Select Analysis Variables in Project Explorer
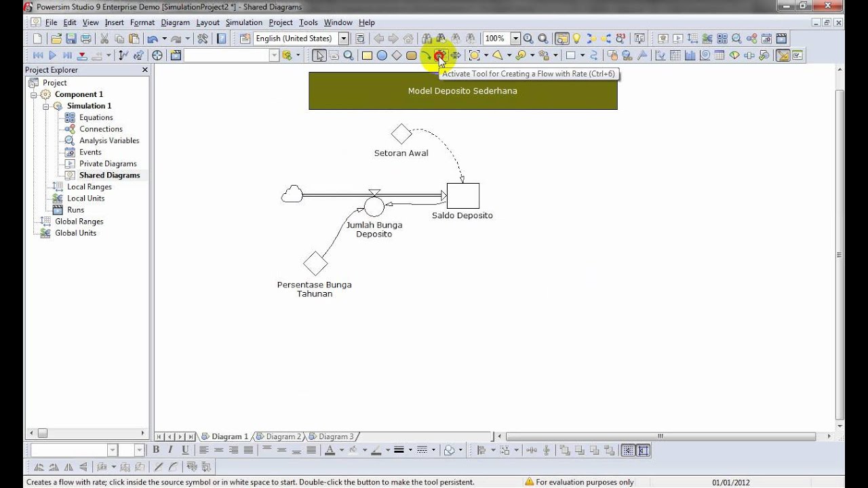Screen dimensions: 868x488 point(109,140)
